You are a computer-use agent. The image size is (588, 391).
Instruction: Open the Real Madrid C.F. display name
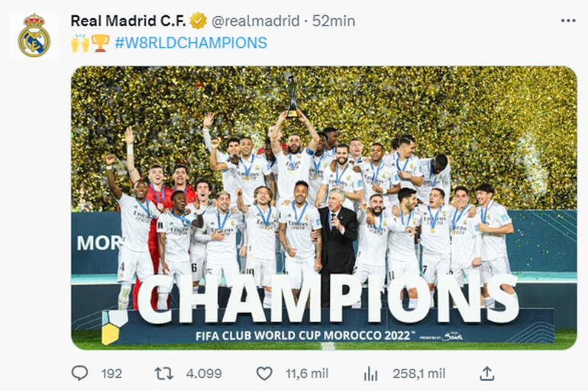[128, 21]
